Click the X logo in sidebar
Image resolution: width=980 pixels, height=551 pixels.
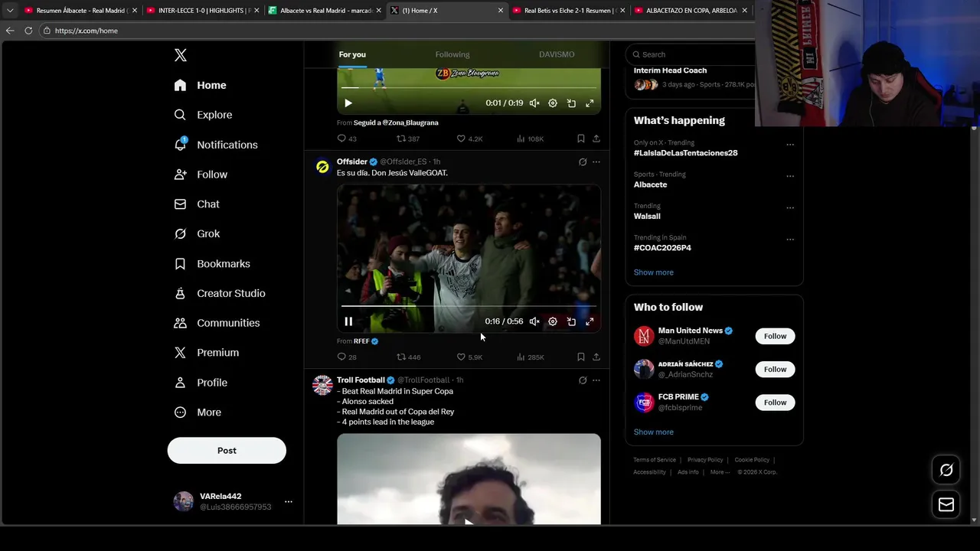click(181, 55)
